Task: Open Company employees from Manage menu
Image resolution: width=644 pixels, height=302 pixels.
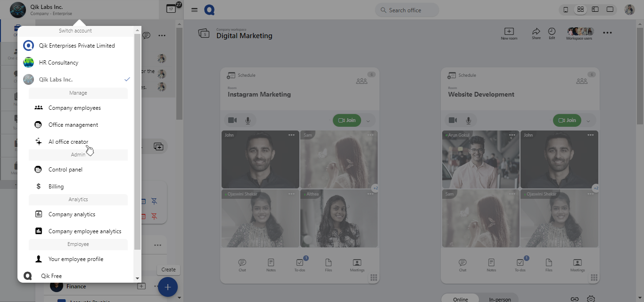Action: [x=74, y=108]
